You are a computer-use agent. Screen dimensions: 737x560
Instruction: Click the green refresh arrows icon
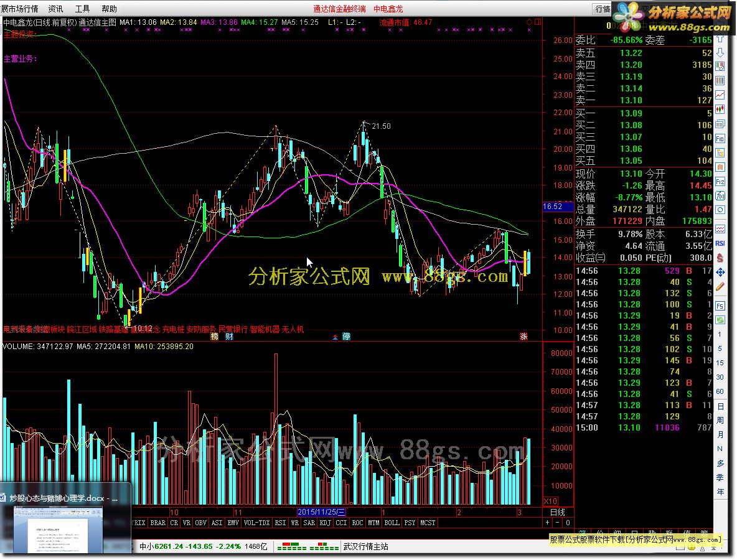(720, 320)
